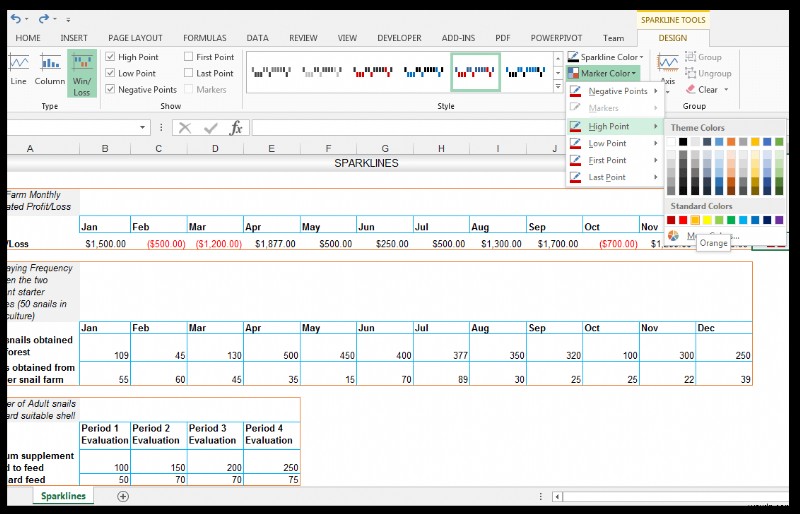
Task: Choose the Win/Loss sparkline type
Action: tap(82, 72)
